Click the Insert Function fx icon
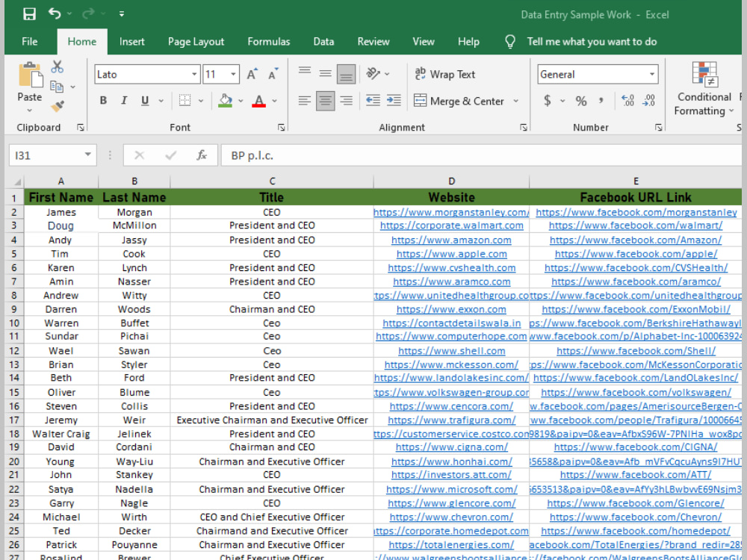Viewport: 747px width, 560px height. coord(202,155)
